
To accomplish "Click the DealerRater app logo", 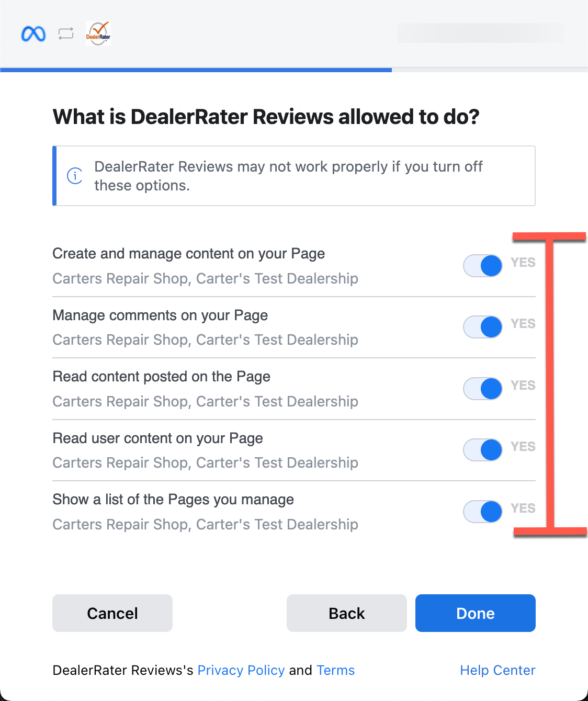I will point(98,33).
